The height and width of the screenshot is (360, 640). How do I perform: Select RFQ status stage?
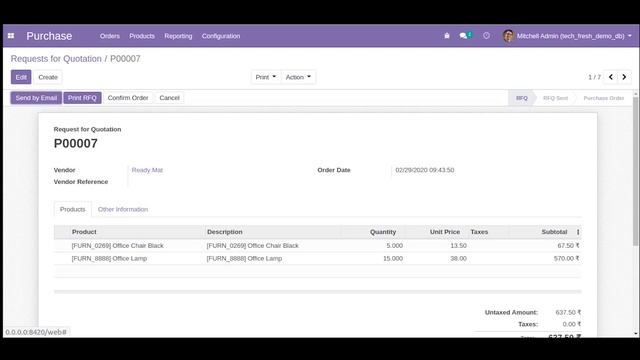[x=522, y=98]
